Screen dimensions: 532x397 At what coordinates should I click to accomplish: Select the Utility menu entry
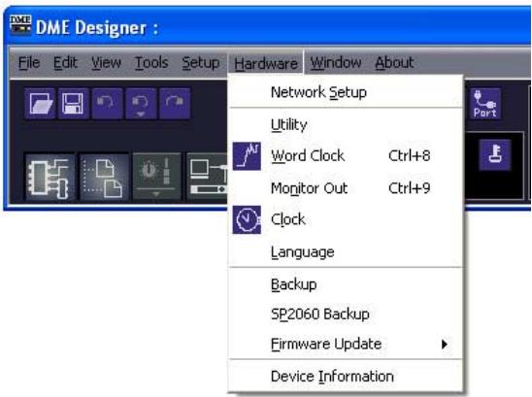click(x=346, y=124)
